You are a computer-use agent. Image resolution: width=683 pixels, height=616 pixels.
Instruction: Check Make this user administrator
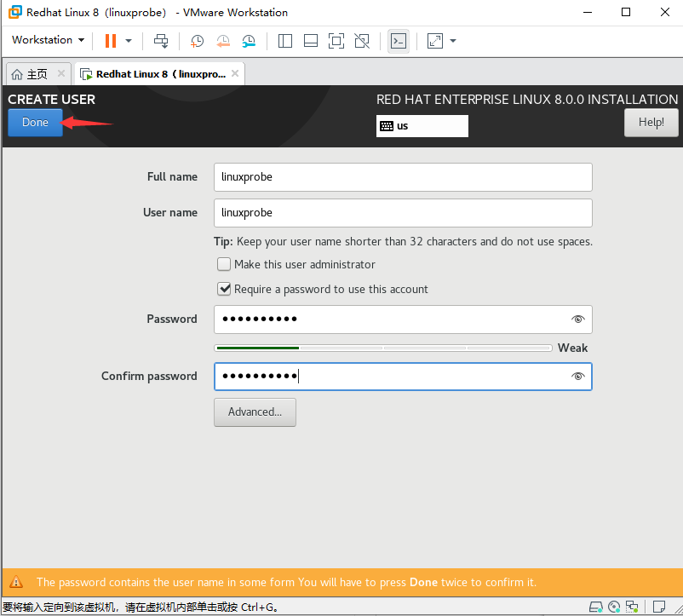[x=224, y=264]
